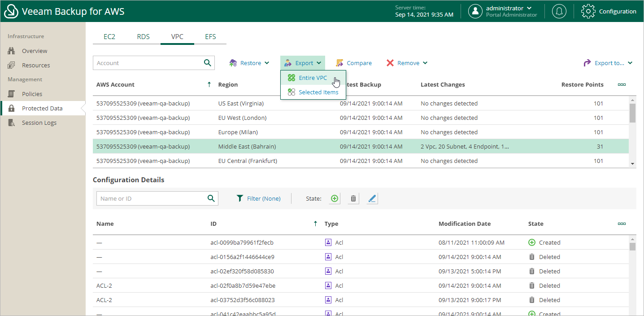Expand the Restore dropdown
This screenshot has width=644, height=316.
(249, 63)
